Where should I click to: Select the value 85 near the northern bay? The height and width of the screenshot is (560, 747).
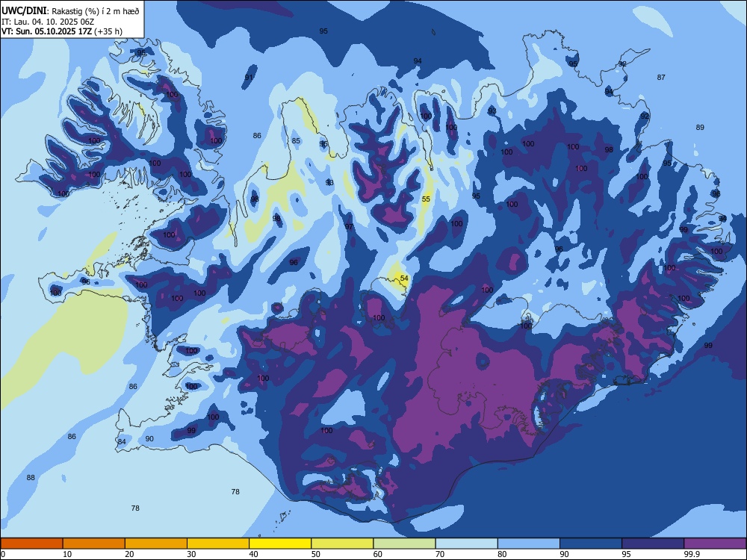(x=296, y=140)
